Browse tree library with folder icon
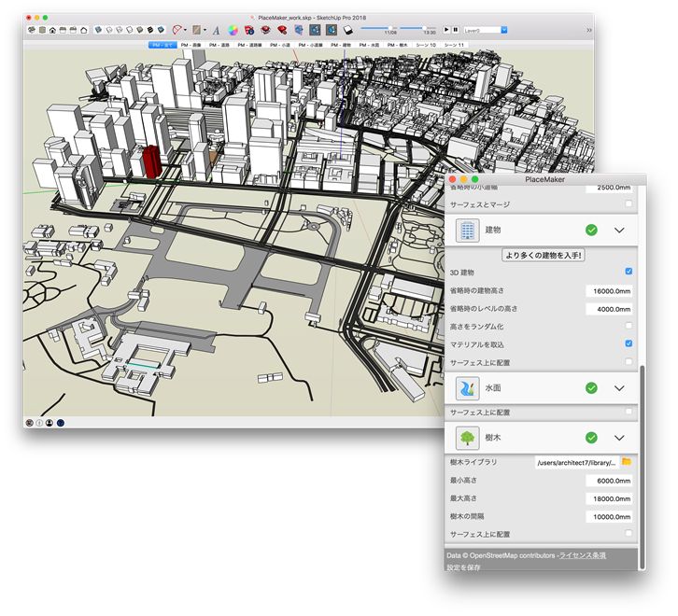Viewport: 678px width, 616px height. pos(627,462)
